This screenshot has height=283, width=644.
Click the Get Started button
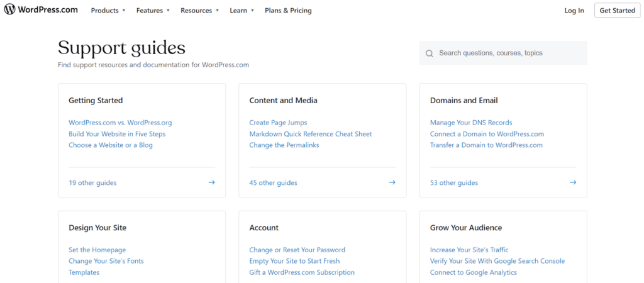(618, 10)
